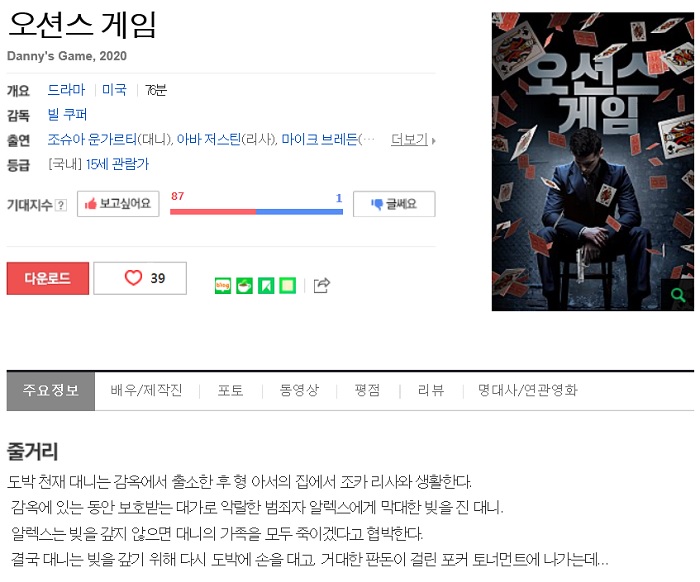Click the magnifier icon on poster
Screen dimensions: 700x582
[678, 295]
